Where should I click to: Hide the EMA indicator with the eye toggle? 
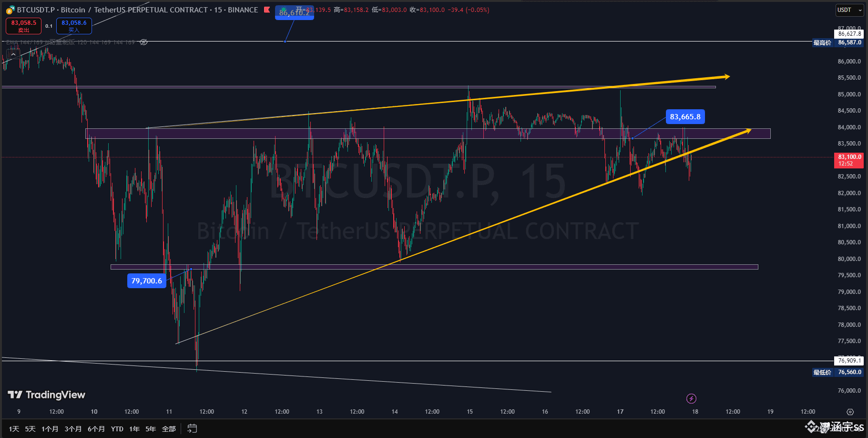(x=143, y=42)
